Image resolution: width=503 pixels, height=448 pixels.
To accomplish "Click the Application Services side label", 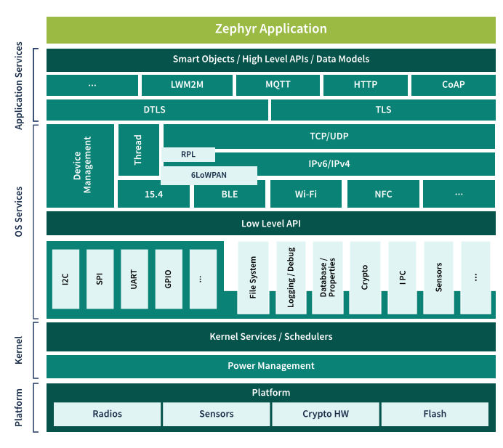I will tap(19, 86).
